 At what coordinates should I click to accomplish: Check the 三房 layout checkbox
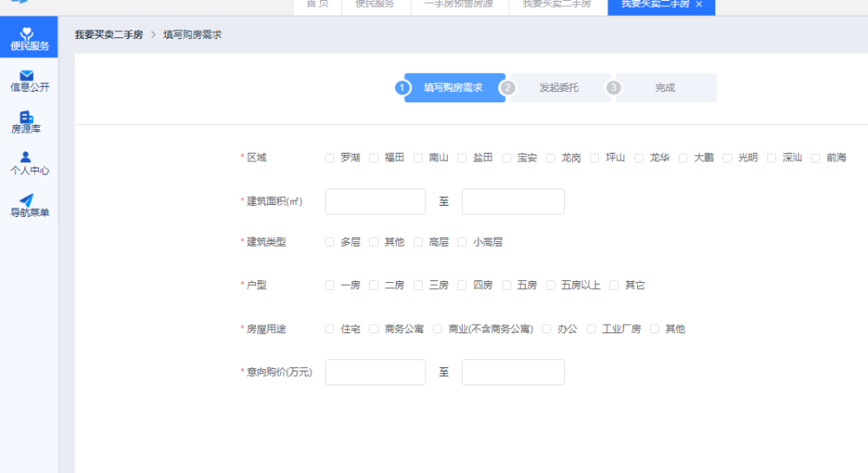[418, 286]
